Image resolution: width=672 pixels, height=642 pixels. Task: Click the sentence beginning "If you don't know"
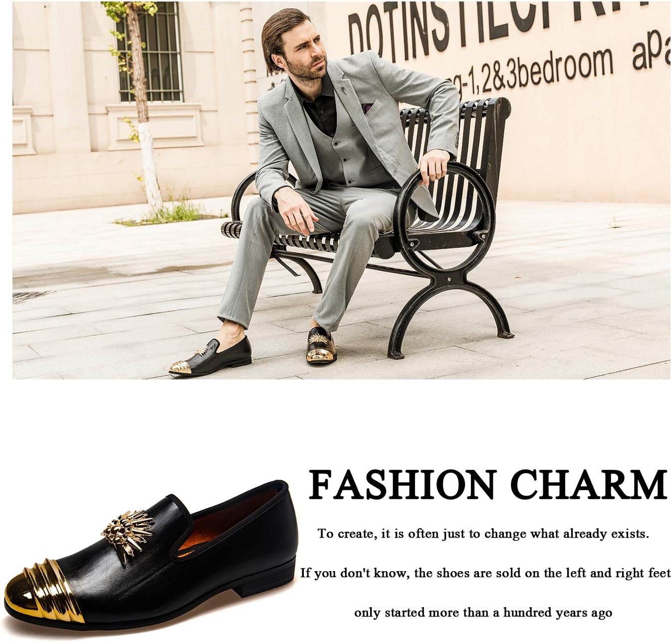click(485, 574)
